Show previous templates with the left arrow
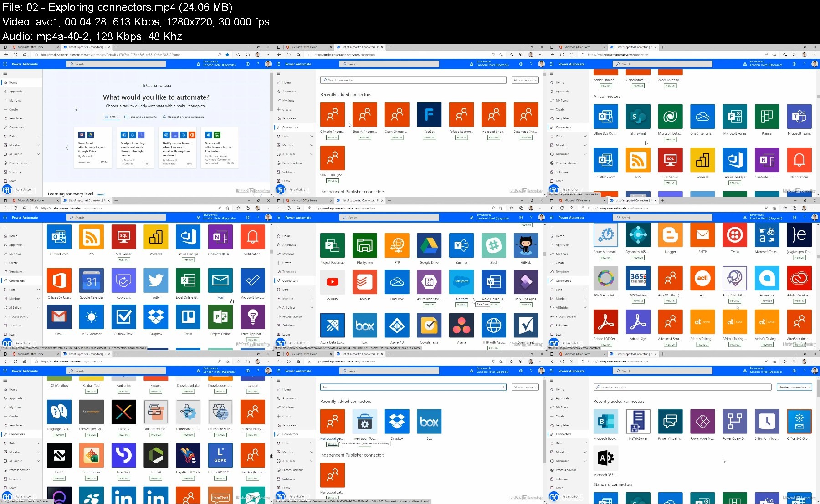The height and width of the screenshot is (504, 820). tap(67, 148)
